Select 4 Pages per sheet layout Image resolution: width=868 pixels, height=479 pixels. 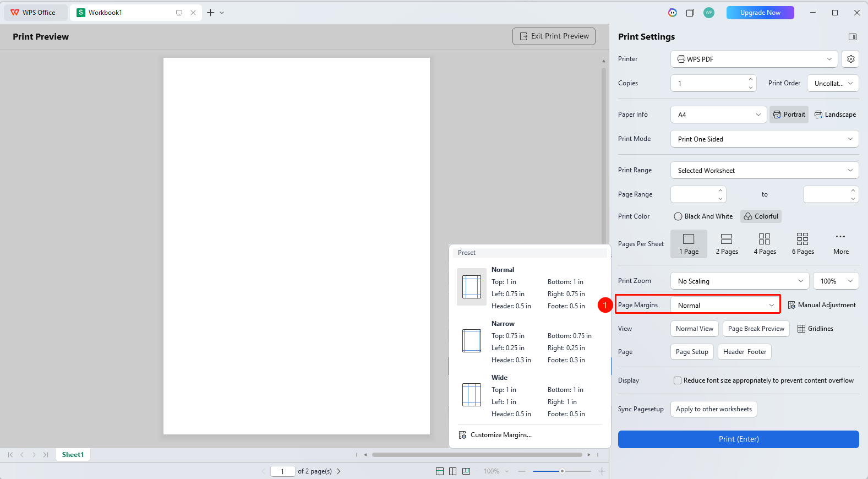point(765,244)
